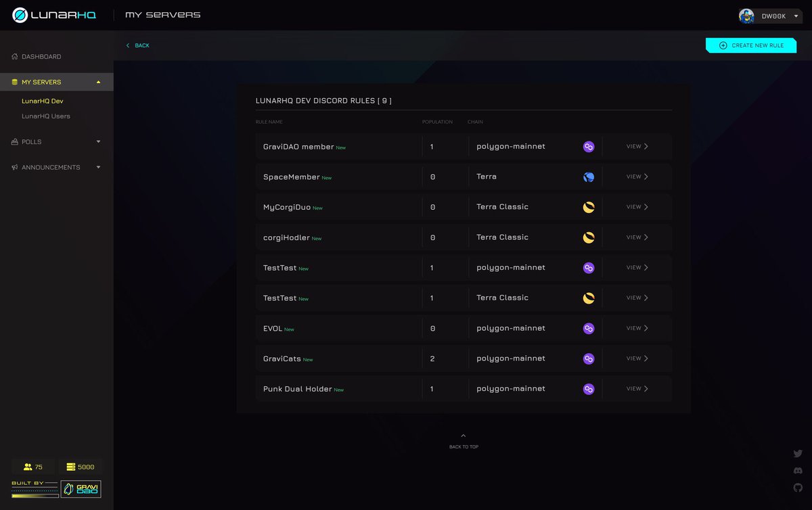Collapse the My Servers section arrow
Screen dimensions: 812x510
coord(99,82)
